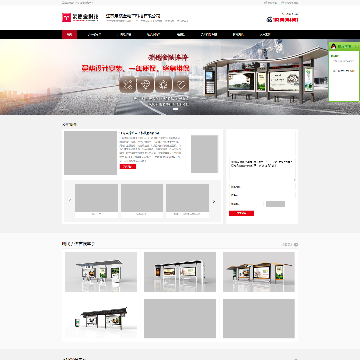Open the red highlighted home tab in the black navbar
Image resolution: width=360 pixels, height=360 pixels.
point(69,35)
